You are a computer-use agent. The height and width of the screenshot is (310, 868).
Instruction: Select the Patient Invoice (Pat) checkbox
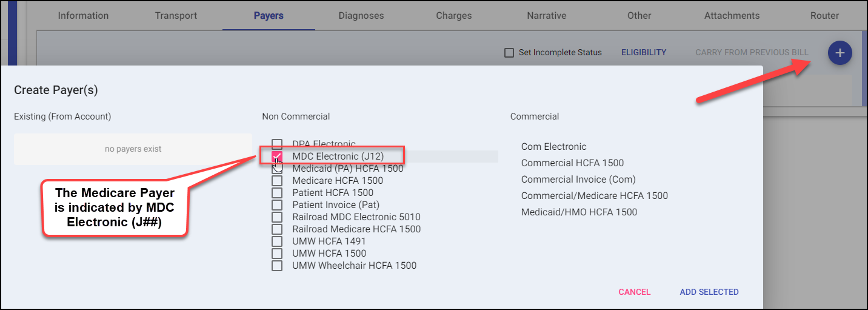pos(277,205)
